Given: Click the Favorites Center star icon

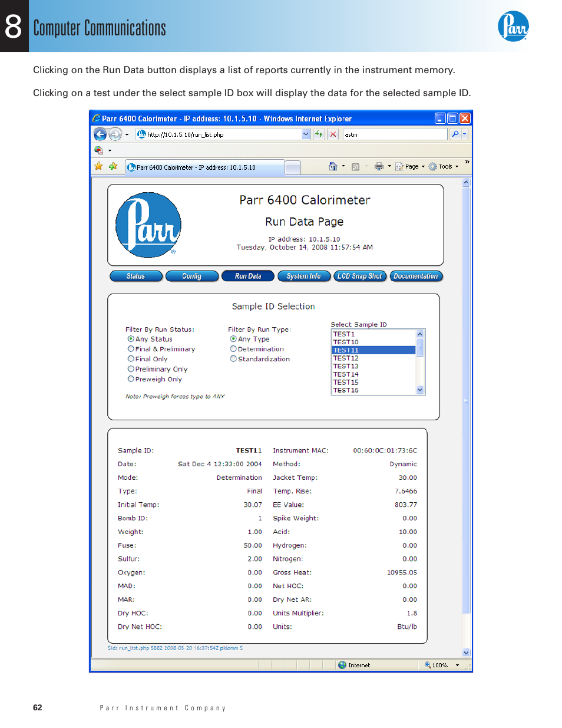Looking at the screenshot, I should coord(98,166).
